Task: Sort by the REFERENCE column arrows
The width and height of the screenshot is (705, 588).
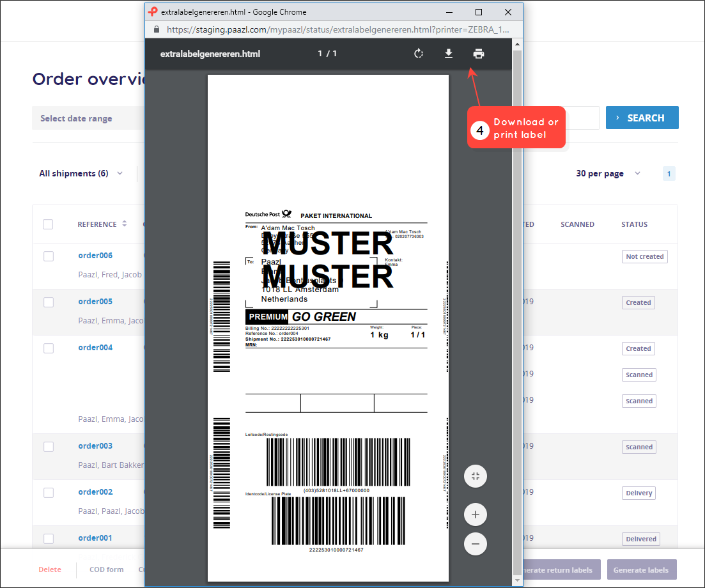Action: 125,224
